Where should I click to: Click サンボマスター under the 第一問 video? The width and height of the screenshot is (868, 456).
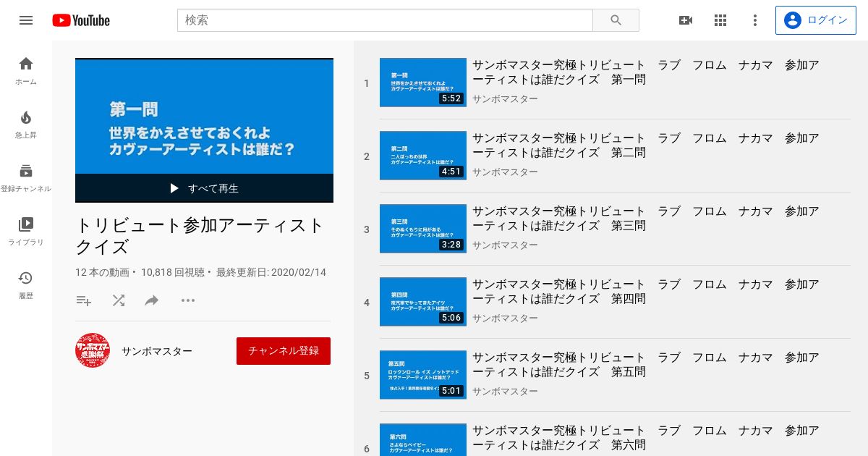(x=505, y=99)
